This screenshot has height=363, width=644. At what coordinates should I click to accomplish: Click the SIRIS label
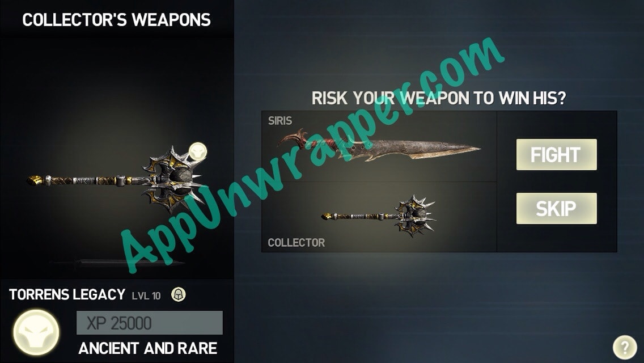pos(280,120)
